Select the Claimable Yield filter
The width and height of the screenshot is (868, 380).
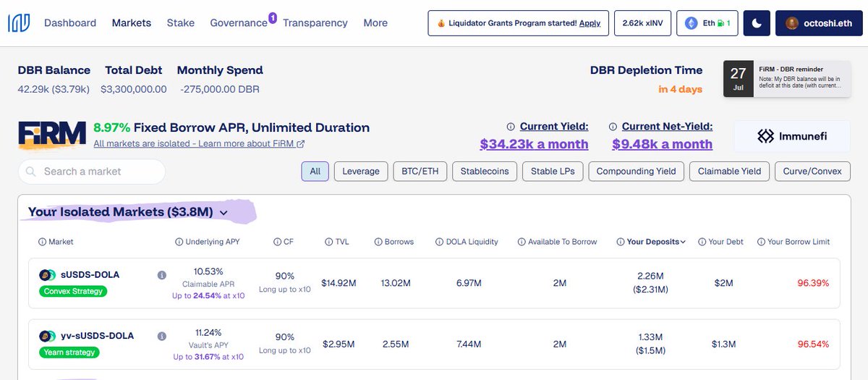[729, 172]
